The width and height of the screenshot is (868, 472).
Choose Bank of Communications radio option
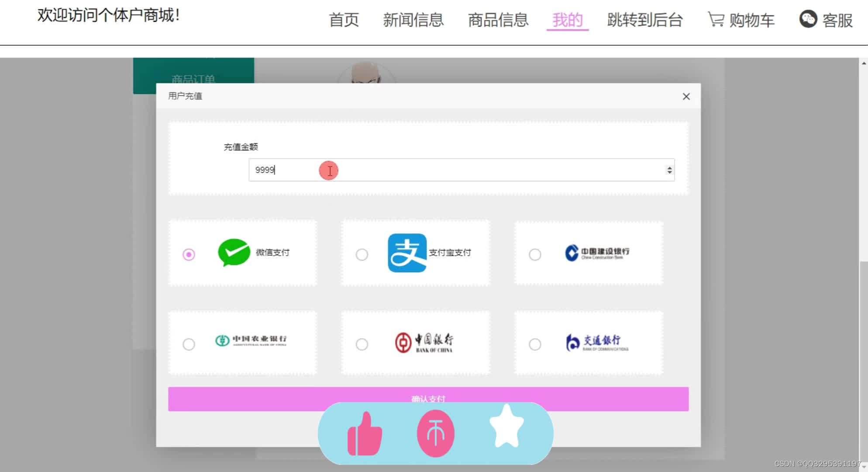tap(535, 344)
